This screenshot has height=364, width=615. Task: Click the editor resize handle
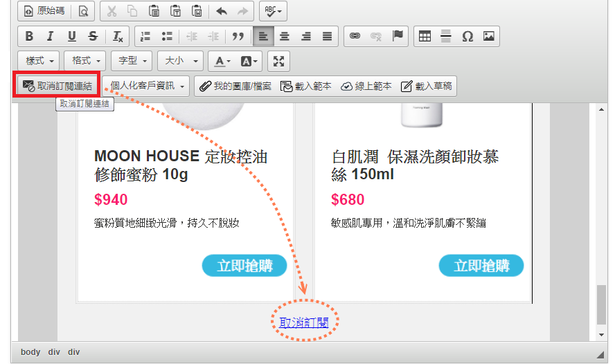600,354
